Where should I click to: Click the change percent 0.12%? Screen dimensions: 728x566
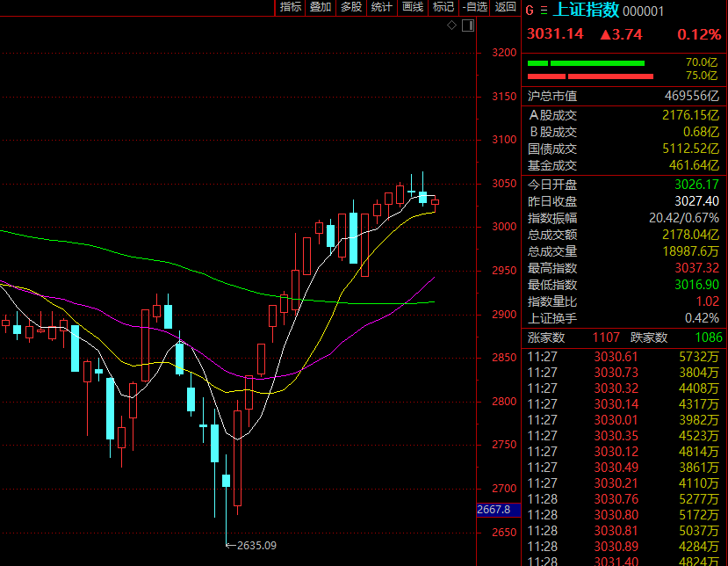(x=699, y=34)
